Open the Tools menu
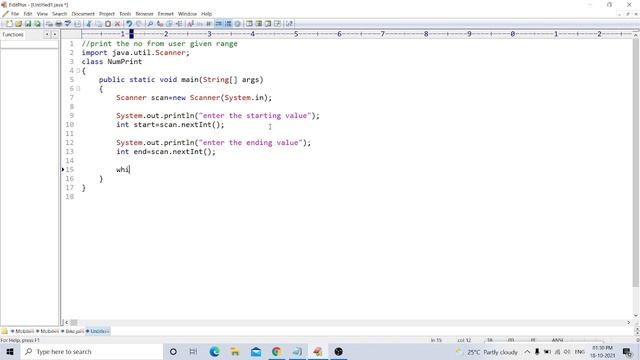The width and height of the screenshot is (640, 360). click(x=125, y=14)
